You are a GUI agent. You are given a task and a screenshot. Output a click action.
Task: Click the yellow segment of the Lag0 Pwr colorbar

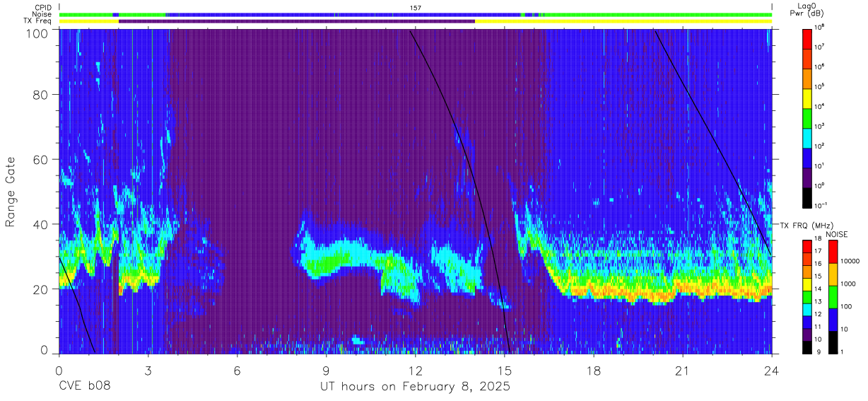pos(807,98)
